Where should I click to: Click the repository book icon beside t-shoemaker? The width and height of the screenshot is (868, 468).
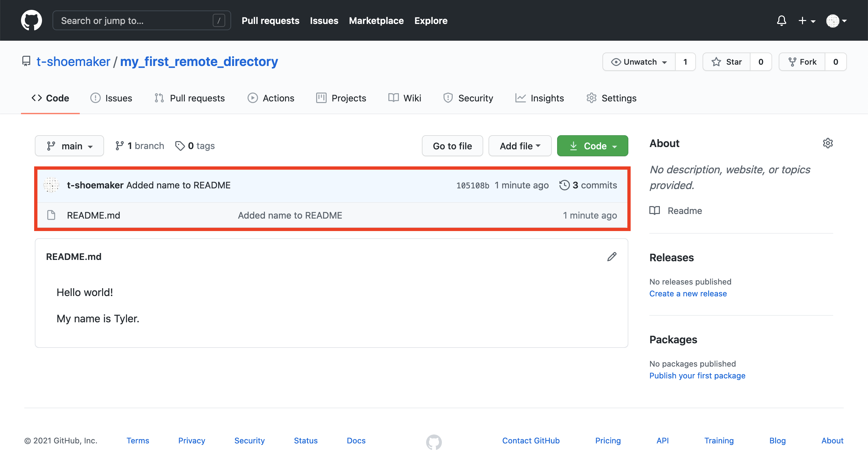pyautogui.click(x=26, y=61)
